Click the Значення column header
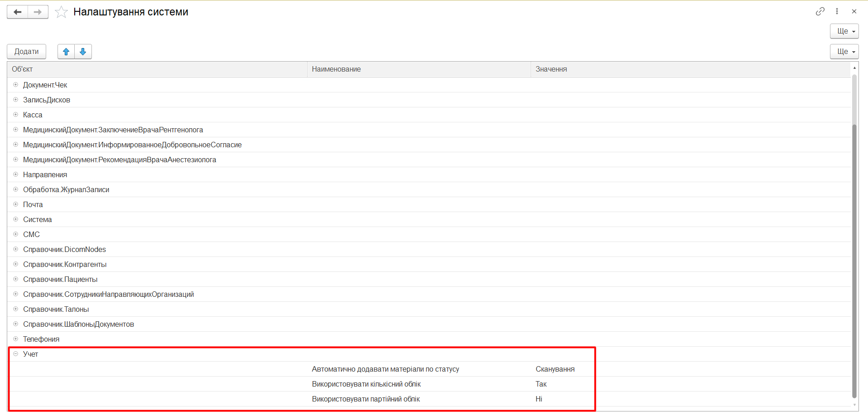Viewport: 868px width, 416px height. pyautogui.click(x=551, y=69)
